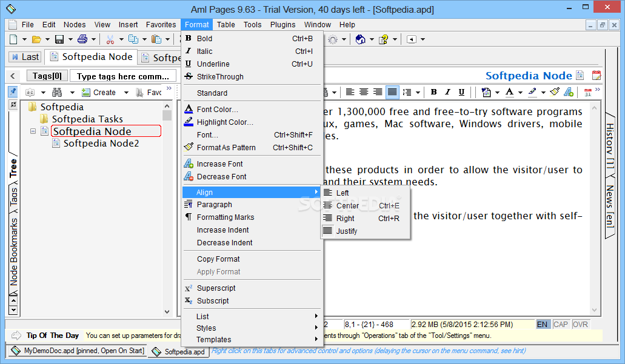Open the save button dropdown arrow
The width and height of the screenshot is (625, 364).
pyautogui.click(x=70, y=39)
